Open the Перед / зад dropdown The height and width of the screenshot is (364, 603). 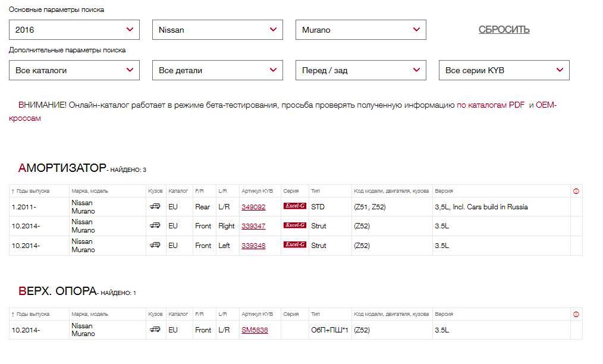tap(361, 70)
